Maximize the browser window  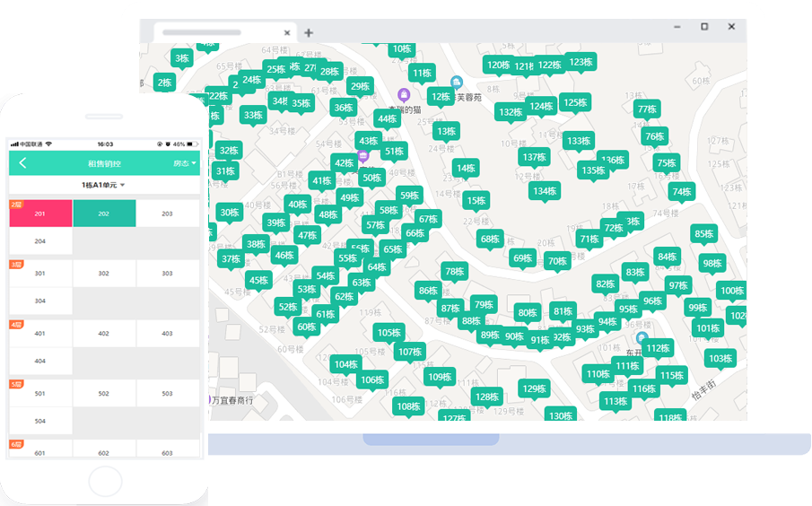click(x=704, y=27)
